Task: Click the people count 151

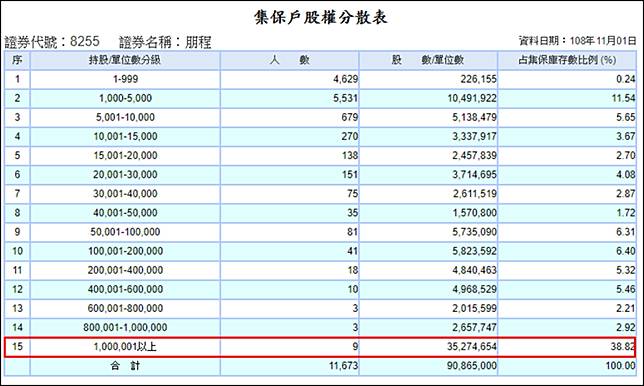Action: 350,175
